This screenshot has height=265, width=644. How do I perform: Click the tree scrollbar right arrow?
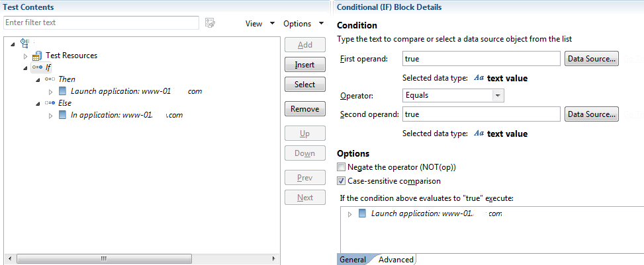274,258
